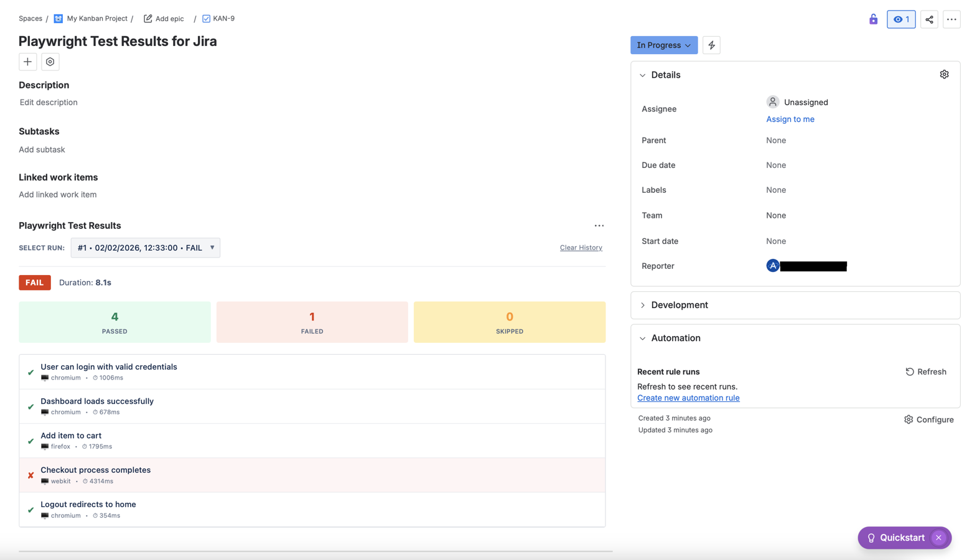Close the Quickstart panel button
The width and height of the screenshot is (967, 560).
click(x=938, y=538)
